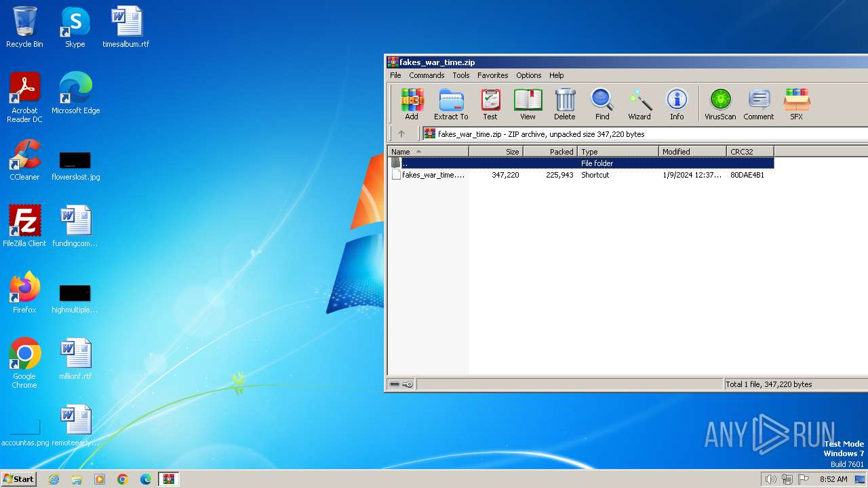The image size is (868, 488).
Task: Launch Internet Explorer from the taskbar
Action: (54, 479)
